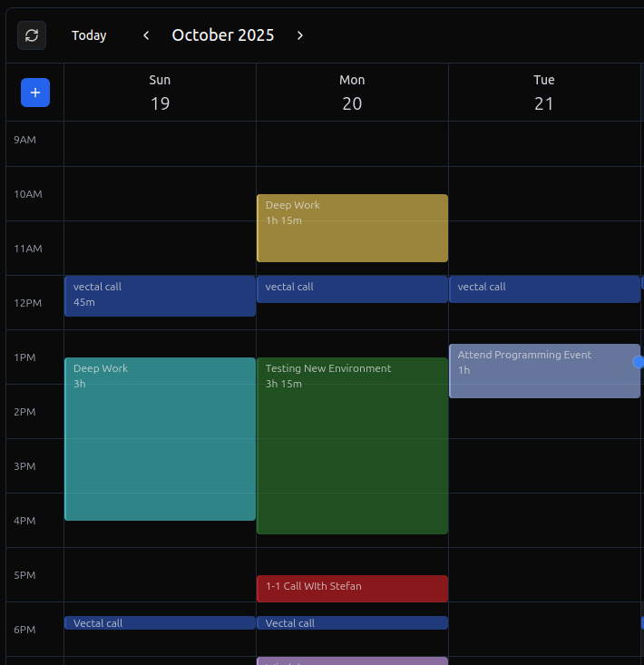Click the October 2025 month title
Image resolution: width=644 pixels, height=665 pixels.
click(223, 35)
